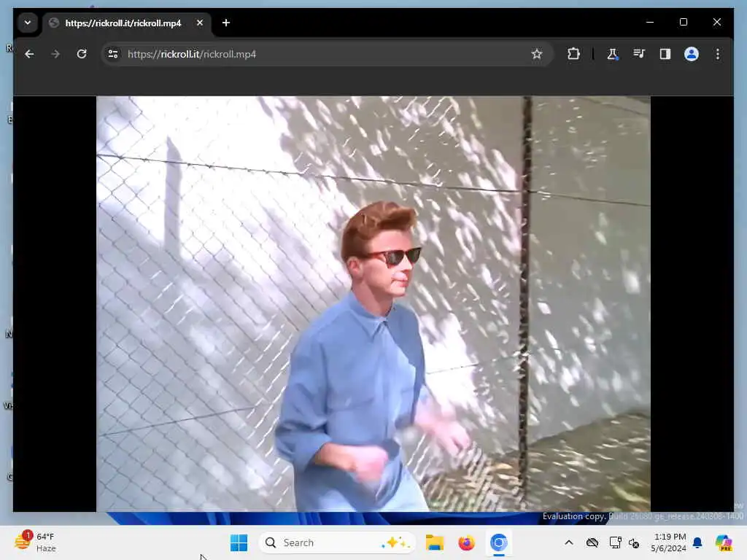Close the rickroll.mp4 tab
The height and width of the screenshot is (560, 747).
tap(200, 23)
